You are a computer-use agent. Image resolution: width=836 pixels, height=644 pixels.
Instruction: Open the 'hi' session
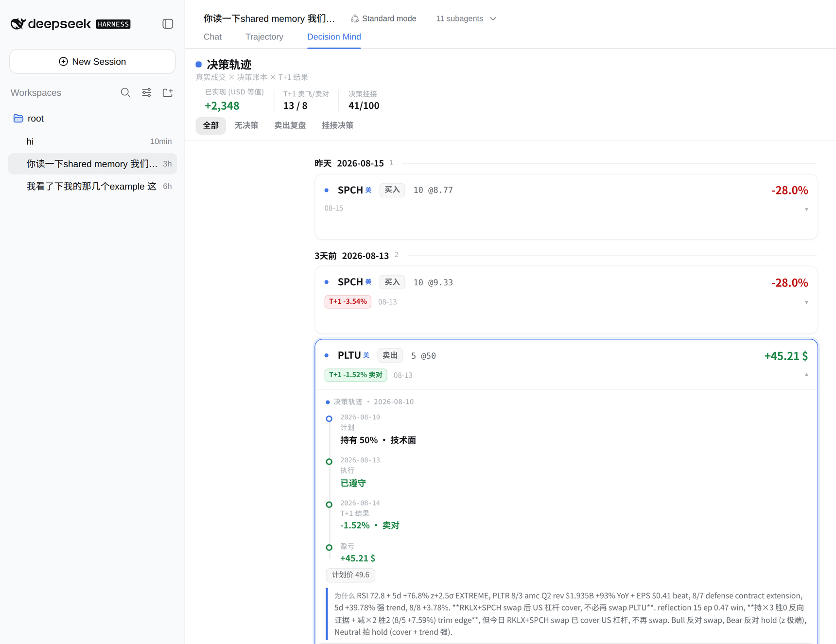click(x=92, y=141)
